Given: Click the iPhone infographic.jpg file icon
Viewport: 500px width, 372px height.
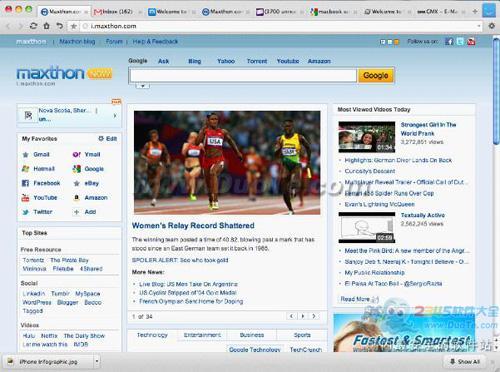Looking at the screenshot, I should pyautogui.click(x=11, y=361).
